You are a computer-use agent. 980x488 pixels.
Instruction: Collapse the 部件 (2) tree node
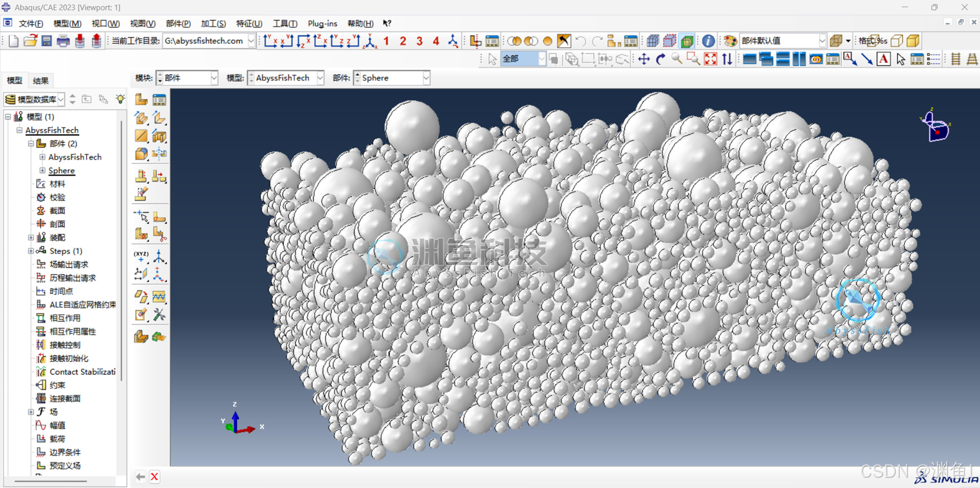coord(31,144)
